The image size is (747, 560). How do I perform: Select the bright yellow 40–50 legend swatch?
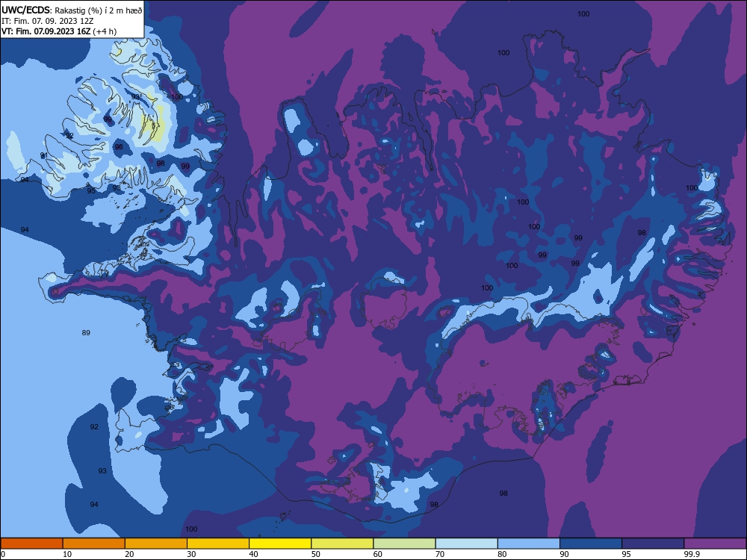coord(280,544)
